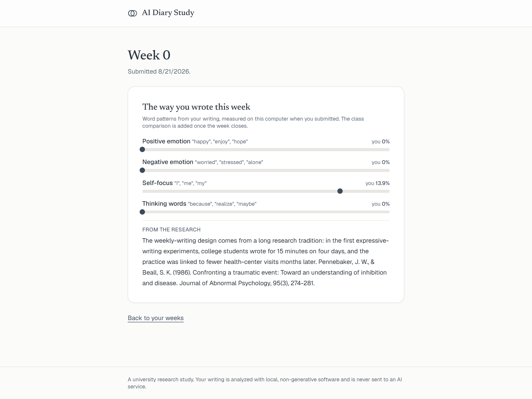Click the Pennebaker citation paragraph
Image resolution: width=532 pixels, height=399 pixels.
(x=266, y=262)
